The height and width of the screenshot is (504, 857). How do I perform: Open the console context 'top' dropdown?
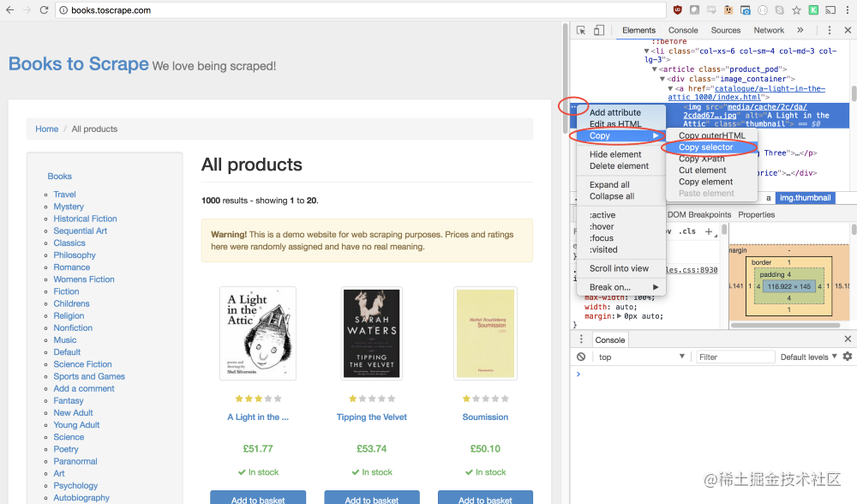coord(640,357)
